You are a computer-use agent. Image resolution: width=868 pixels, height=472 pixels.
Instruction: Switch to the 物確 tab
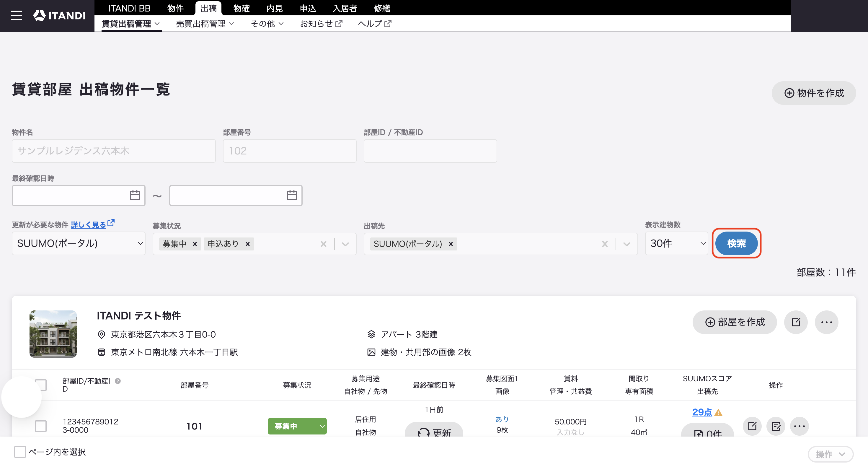[x=242, y=8]
